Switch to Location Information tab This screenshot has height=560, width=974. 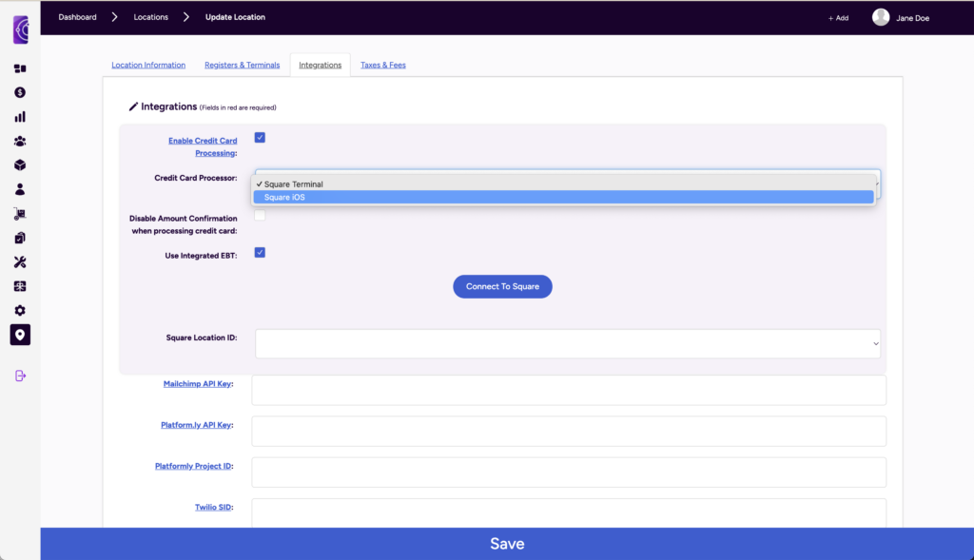point(148,66)
